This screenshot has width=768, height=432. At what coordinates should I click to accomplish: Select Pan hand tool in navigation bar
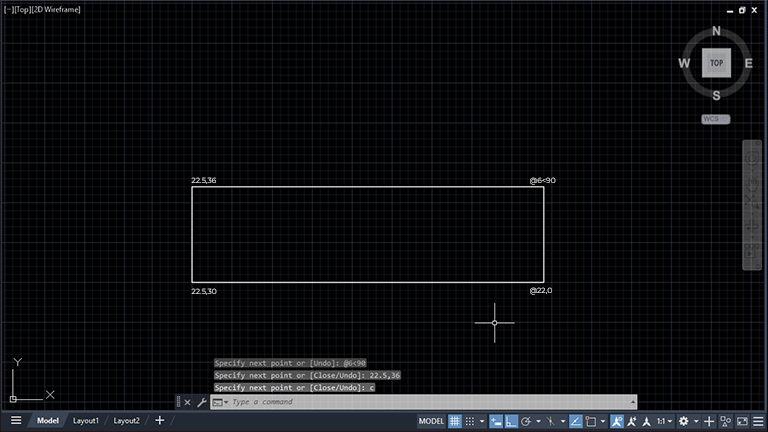pyautogui.click(x=752, y=183)
